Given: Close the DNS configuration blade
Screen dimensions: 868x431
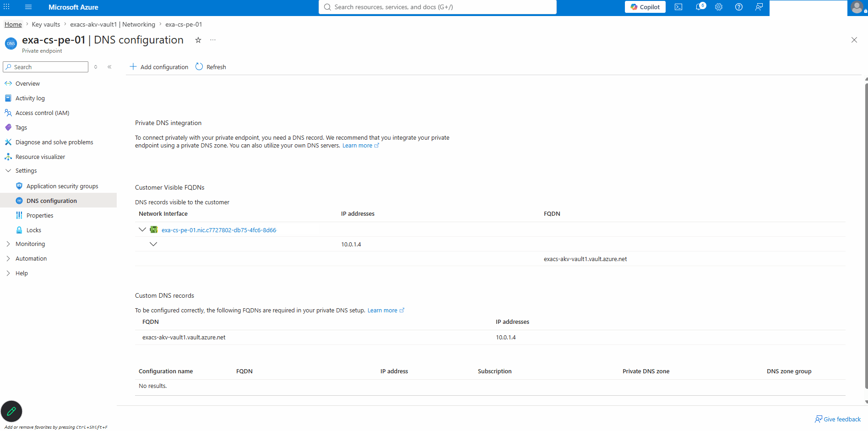Looking at the screenshot, I should pos(854,40).
